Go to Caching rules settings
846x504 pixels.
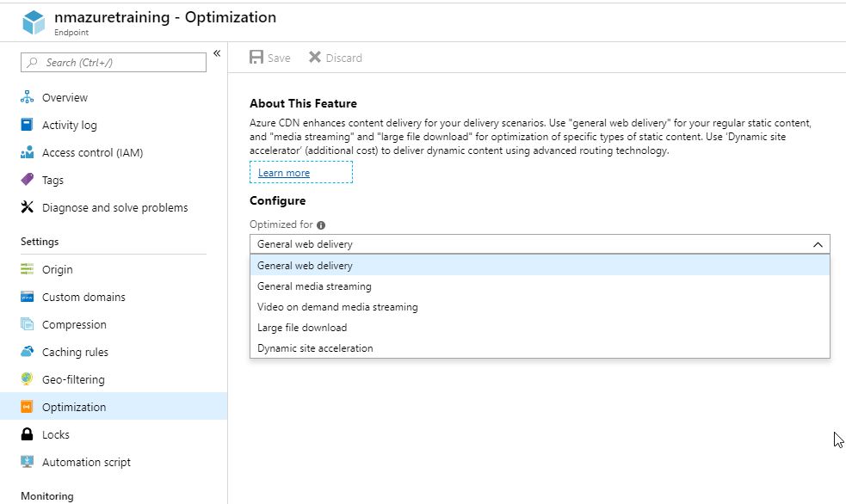(75, 352)
